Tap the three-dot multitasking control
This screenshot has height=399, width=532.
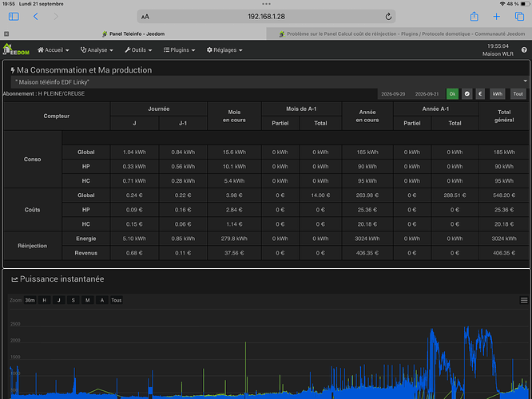pos(266,4)
